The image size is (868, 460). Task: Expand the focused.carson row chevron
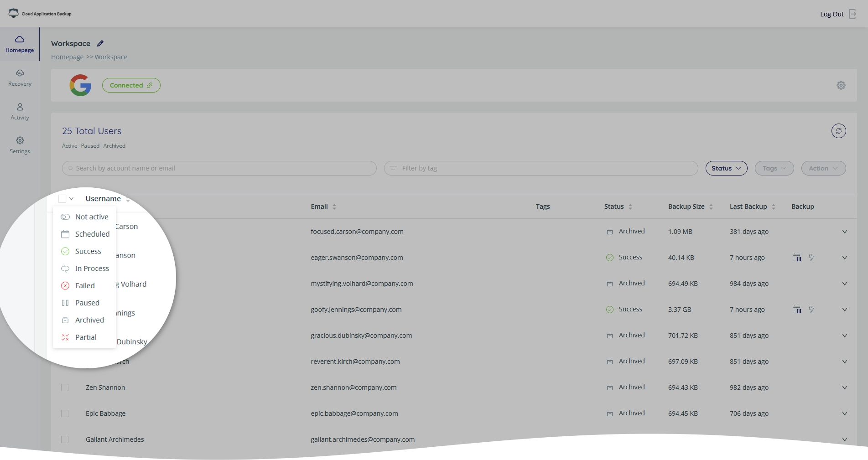[845, 232]
